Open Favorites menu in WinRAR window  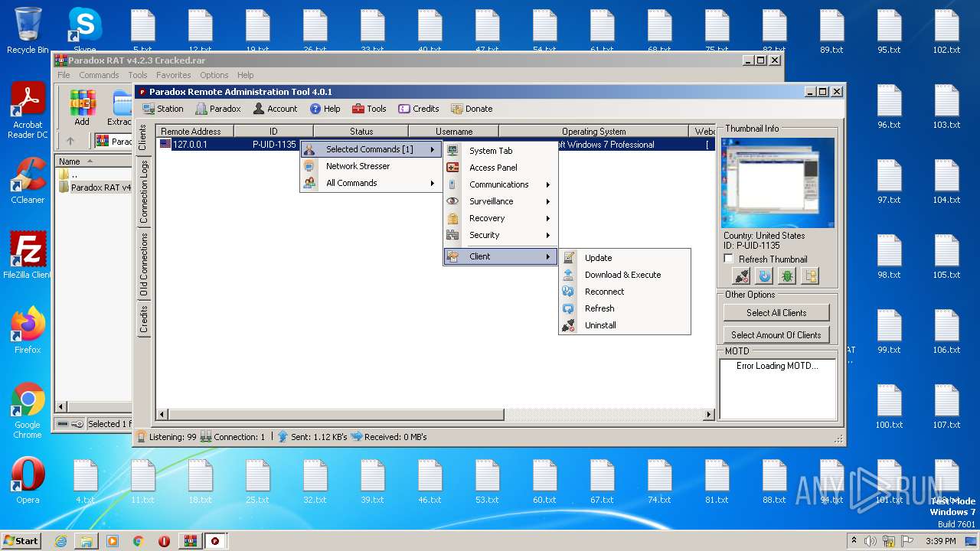coord(174,75)
